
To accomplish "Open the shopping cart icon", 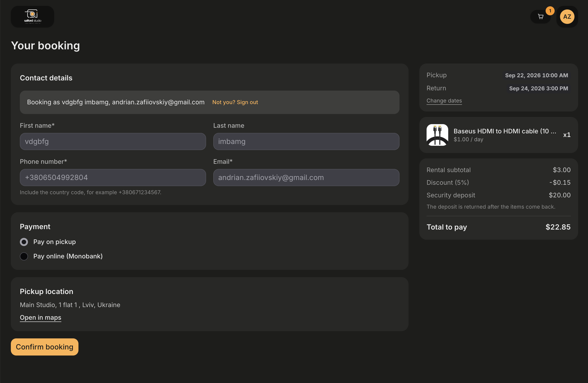I will [541, 16].
